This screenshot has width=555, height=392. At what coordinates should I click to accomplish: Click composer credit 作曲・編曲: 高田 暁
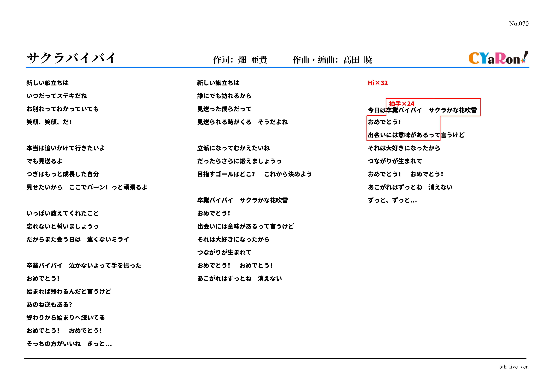(x=332, y=60)
